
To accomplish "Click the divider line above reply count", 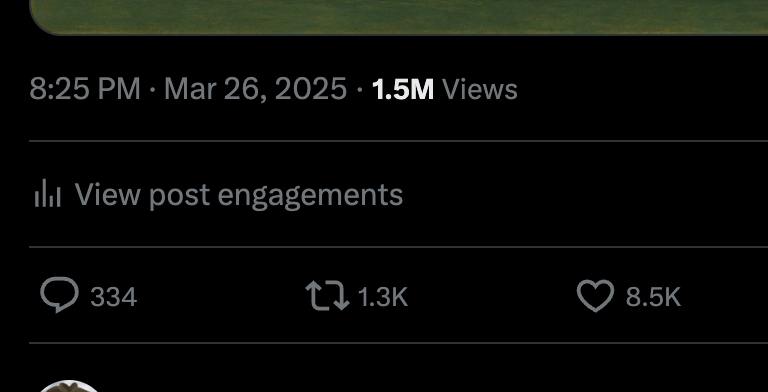I will pyautogui.click(x=399, y=247).
